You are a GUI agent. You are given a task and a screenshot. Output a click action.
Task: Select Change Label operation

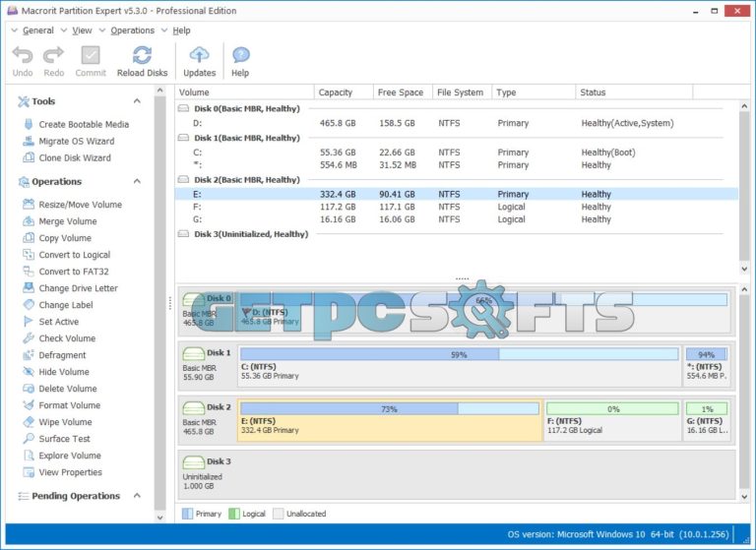pyautogui.click(x=58, y=305)
